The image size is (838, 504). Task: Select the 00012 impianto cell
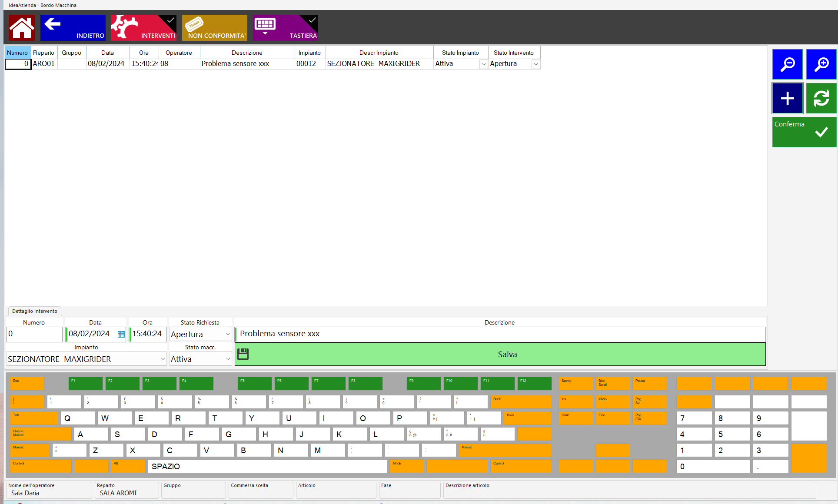(x=310, y=64)
